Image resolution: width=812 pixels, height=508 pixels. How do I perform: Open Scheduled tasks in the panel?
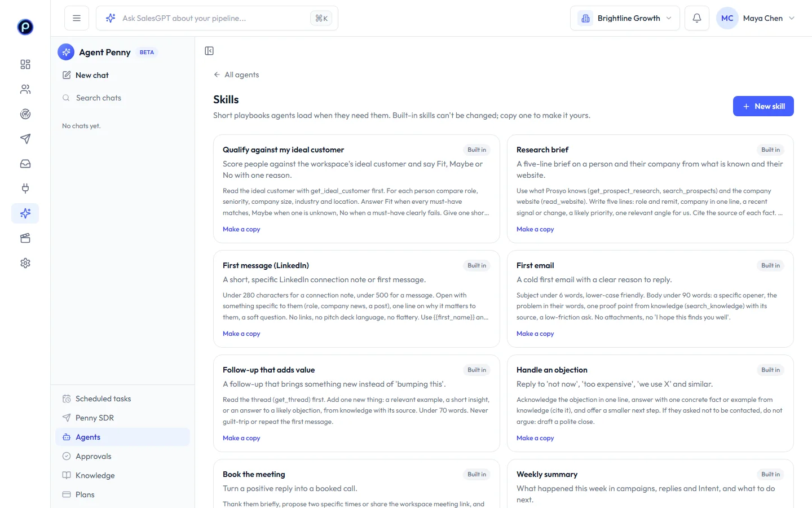pos(122,398)
